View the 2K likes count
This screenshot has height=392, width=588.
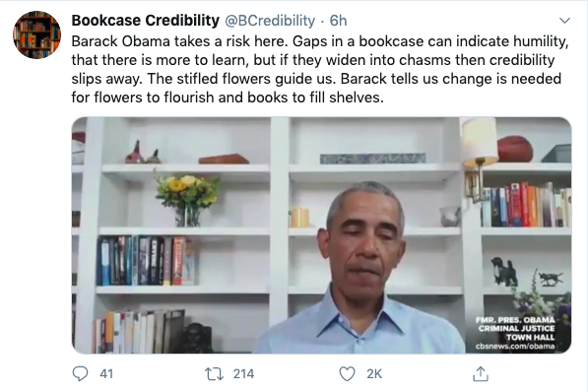[x=374, y=374]
